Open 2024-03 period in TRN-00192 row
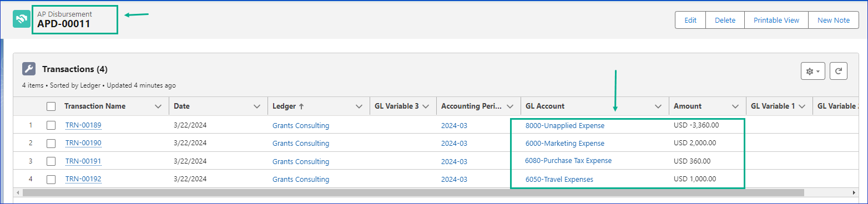The image size is (868, 204). click(x=454, y=179)
